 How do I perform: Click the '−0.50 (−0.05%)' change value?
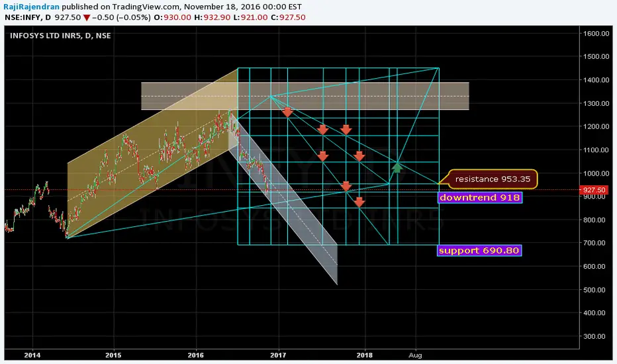tap(122, 18)
